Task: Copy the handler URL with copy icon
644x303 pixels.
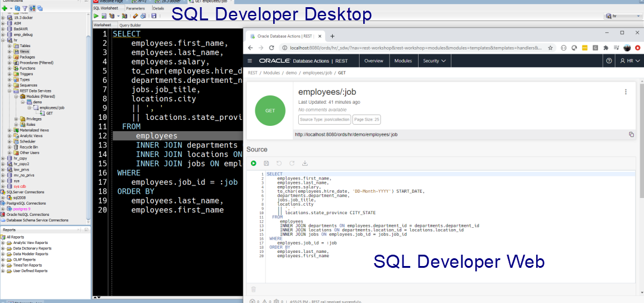Action: point(631,134)
